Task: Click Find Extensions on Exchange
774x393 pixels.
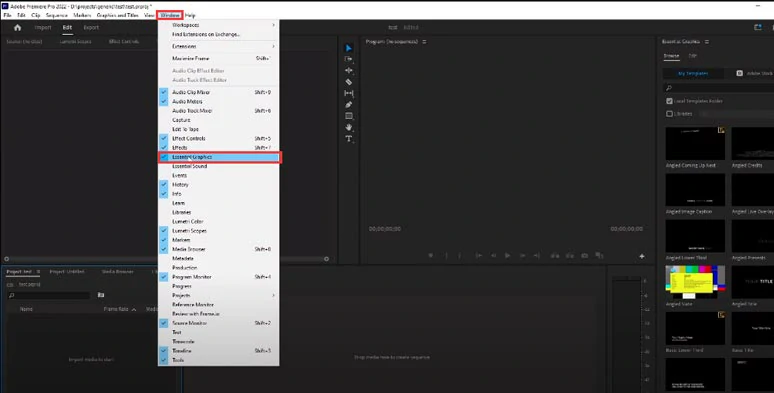Action: [206, 35]
